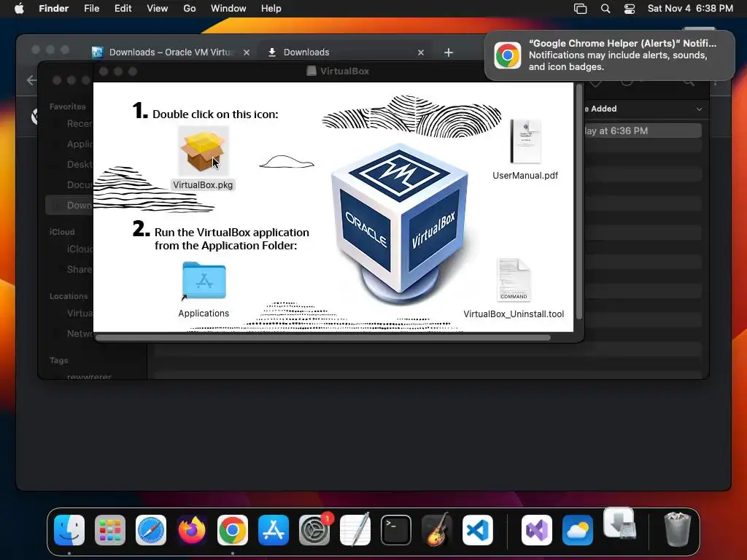Open the Trash from the Dock
This screenshot has width=747, height=560.
[677, 530]
